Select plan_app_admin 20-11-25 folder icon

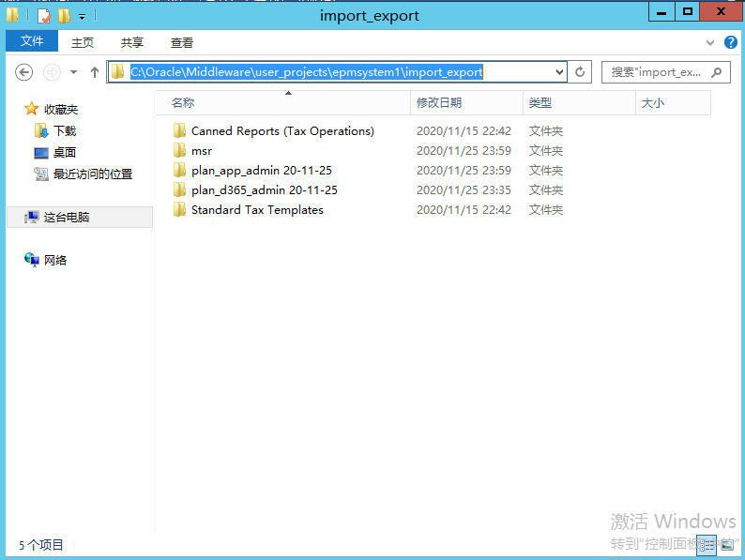[179, 170]
